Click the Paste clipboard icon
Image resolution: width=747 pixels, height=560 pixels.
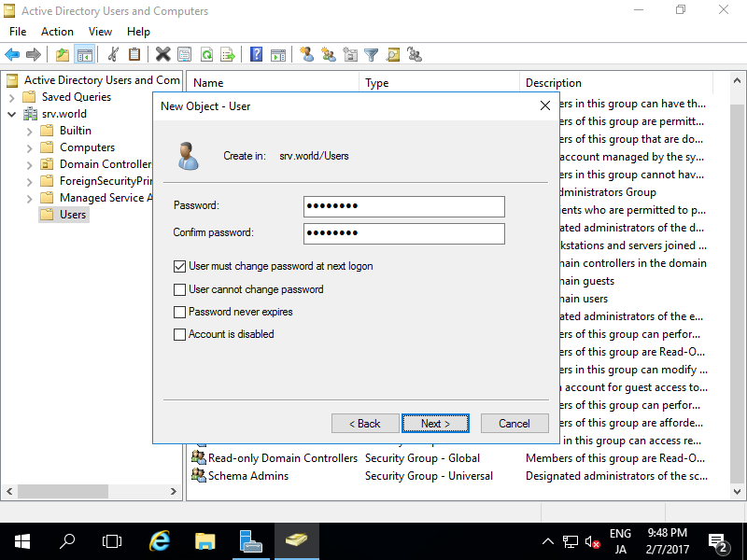tap(134, 55)
